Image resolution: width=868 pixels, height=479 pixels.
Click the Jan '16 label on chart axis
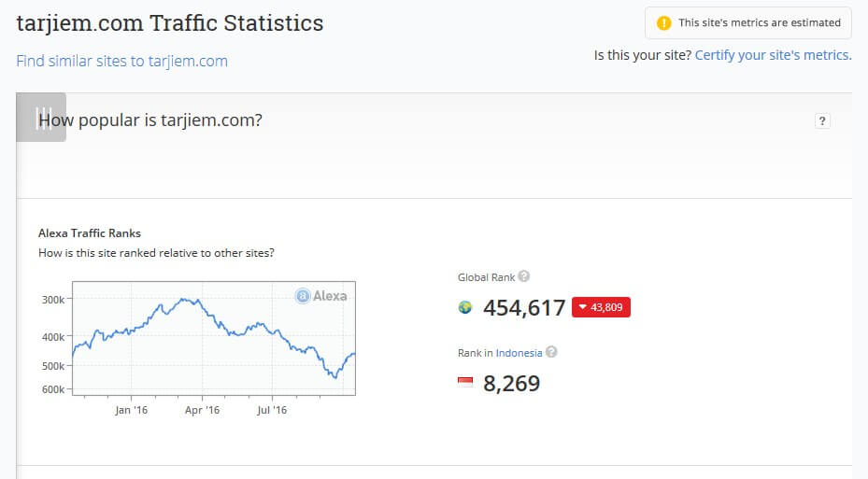click(131, 410)
